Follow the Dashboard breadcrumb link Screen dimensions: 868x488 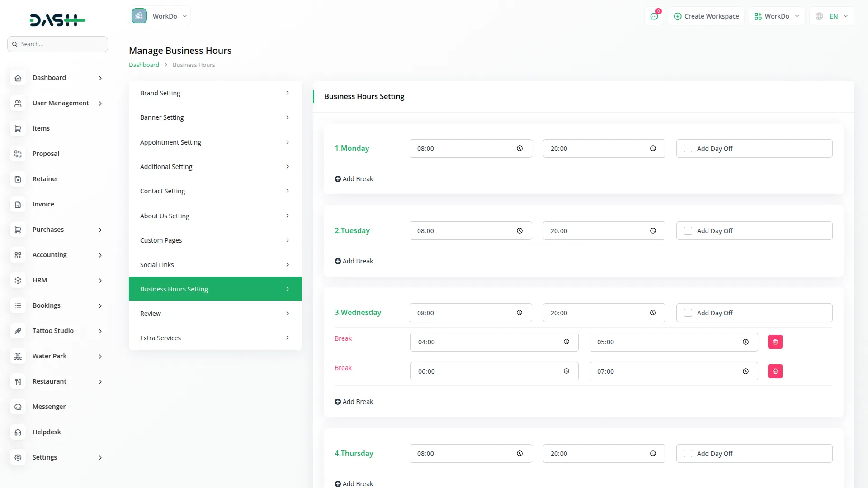pos(144,65)
